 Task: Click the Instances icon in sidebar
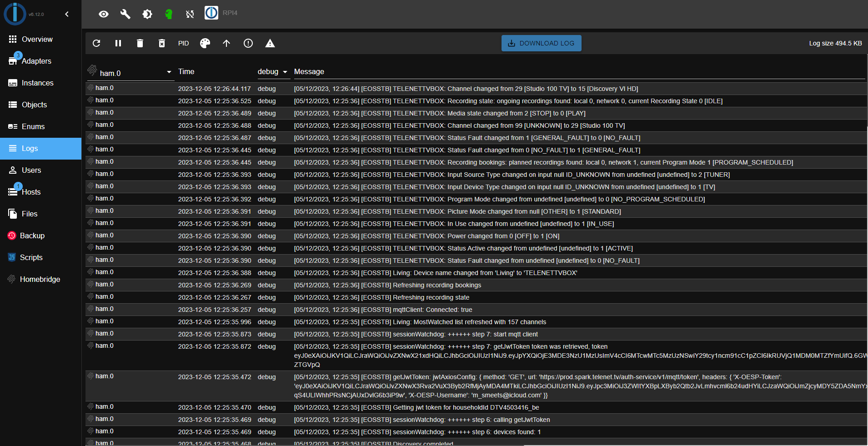click(13, 83)
